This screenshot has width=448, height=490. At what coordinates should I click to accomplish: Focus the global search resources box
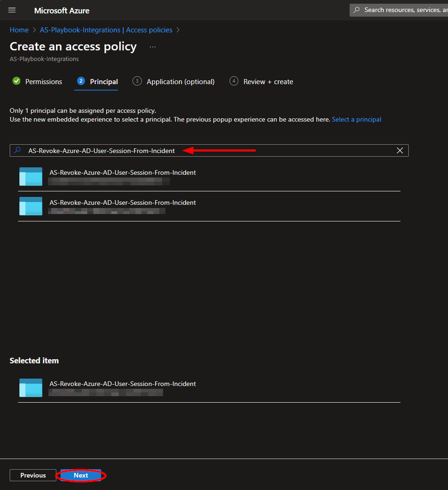click(x=399, y=10)
